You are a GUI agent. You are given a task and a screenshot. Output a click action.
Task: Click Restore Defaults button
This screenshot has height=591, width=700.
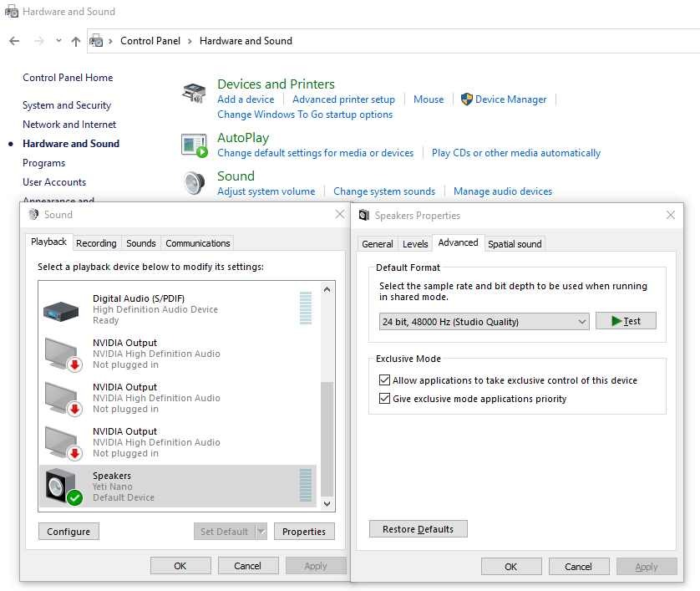point(418,529)
